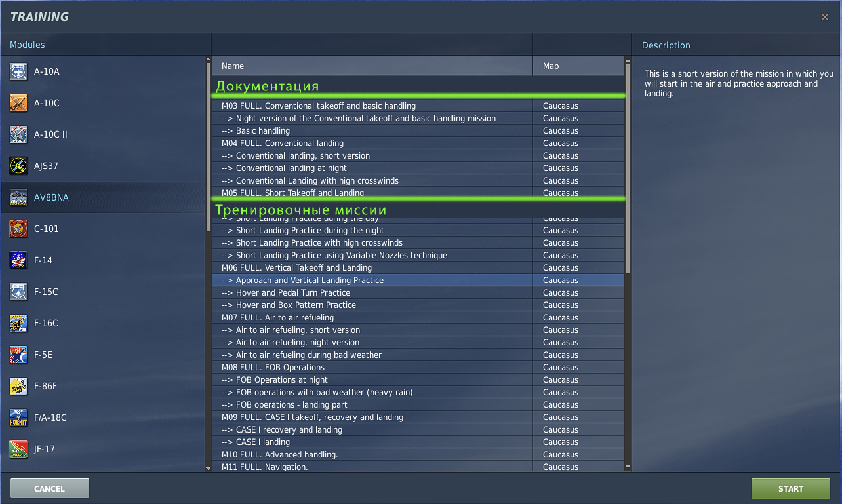The image size is (842, 504).
Task: Select the A-10C II module icon
Action: [x=18, y=134]
